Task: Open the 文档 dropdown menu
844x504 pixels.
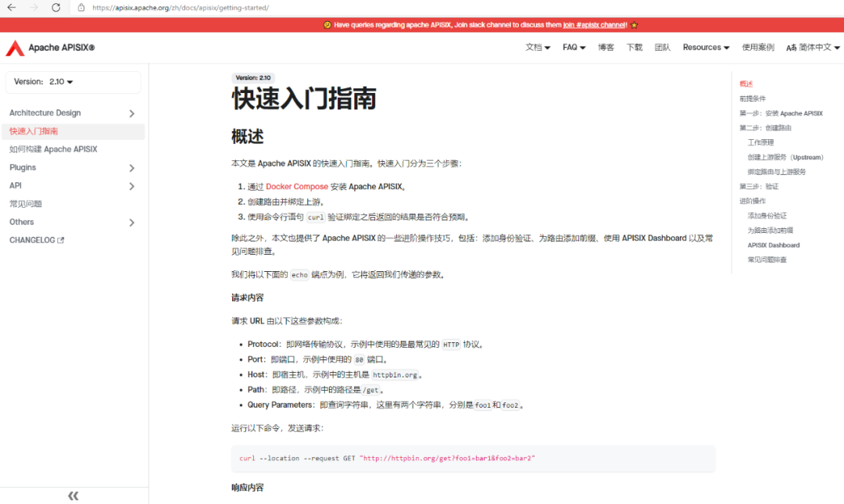Action: click(538, 48)
